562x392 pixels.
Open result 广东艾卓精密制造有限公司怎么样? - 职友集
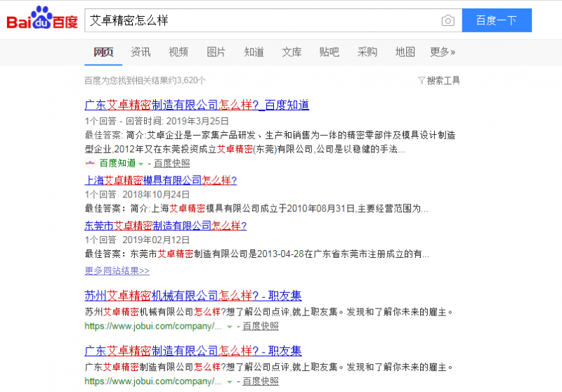[192, 351]
